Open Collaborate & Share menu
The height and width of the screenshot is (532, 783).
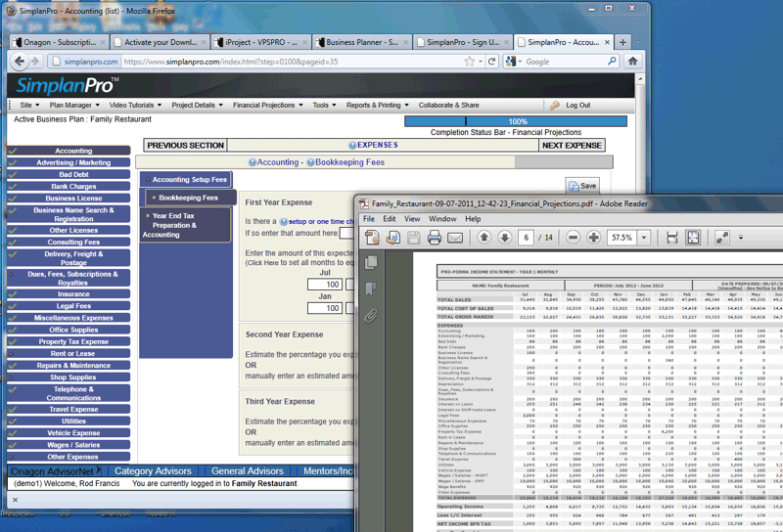(x=448, y=106)
